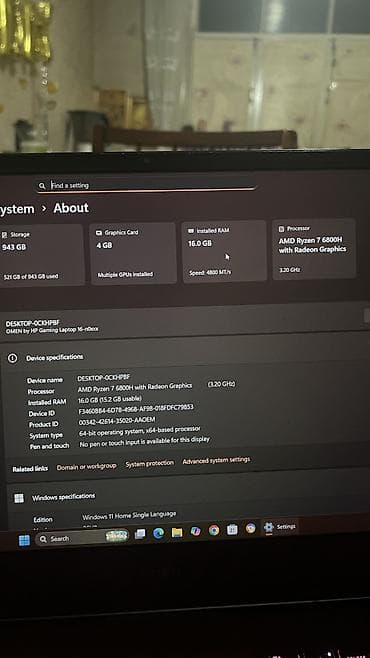The width and height of the screenshot is (370, 658).
Task: Click the Installed RAM icon
Action: (x=191, y=231)
